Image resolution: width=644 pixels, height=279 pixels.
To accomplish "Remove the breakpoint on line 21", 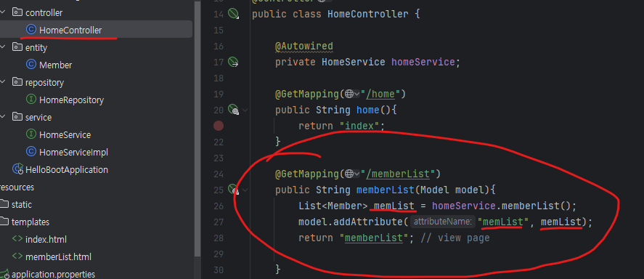I will 219,126.
